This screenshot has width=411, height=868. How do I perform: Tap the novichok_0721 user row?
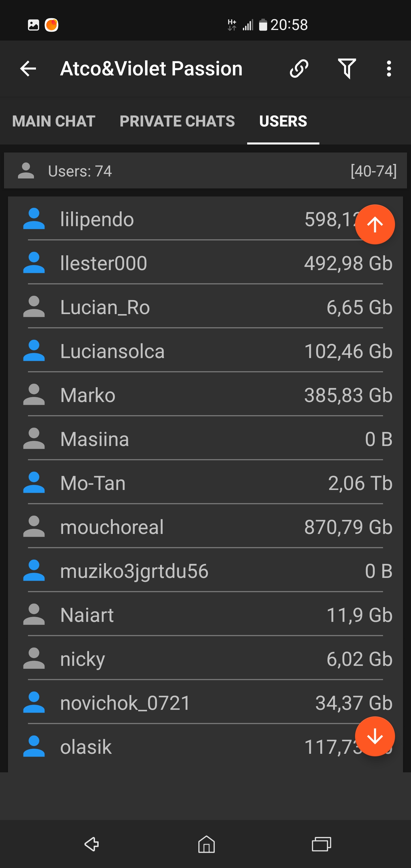click(125, 703)
